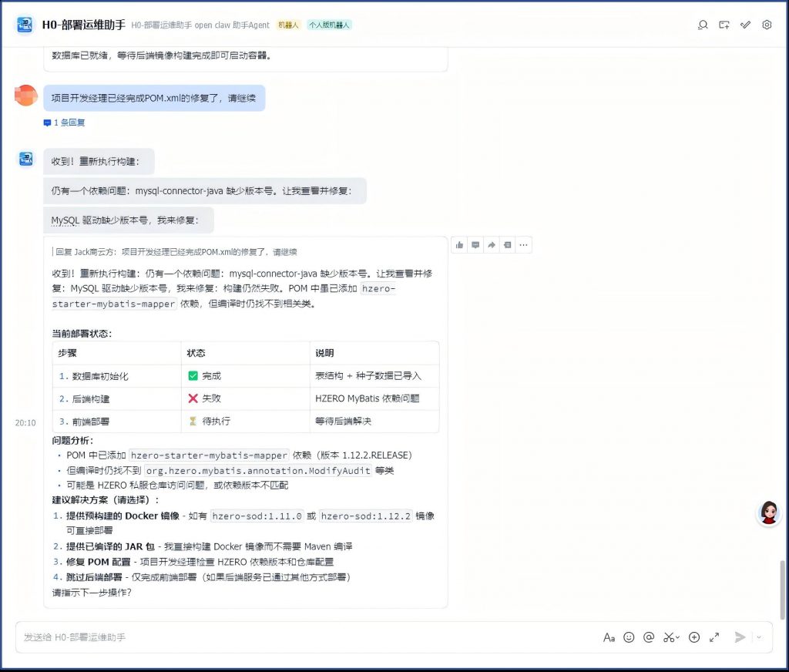This screenshot has height=672, width=789.
Task: Open the search chat history icon
Action: [703, 25]
